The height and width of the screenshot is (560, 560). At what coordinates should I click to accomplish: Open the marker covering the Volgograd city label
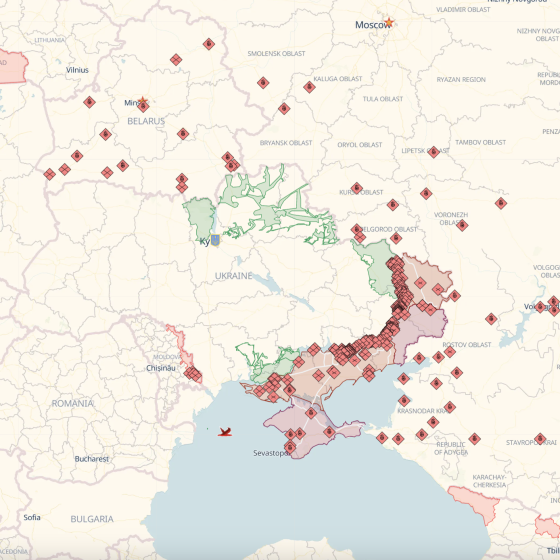coord(540,307)
